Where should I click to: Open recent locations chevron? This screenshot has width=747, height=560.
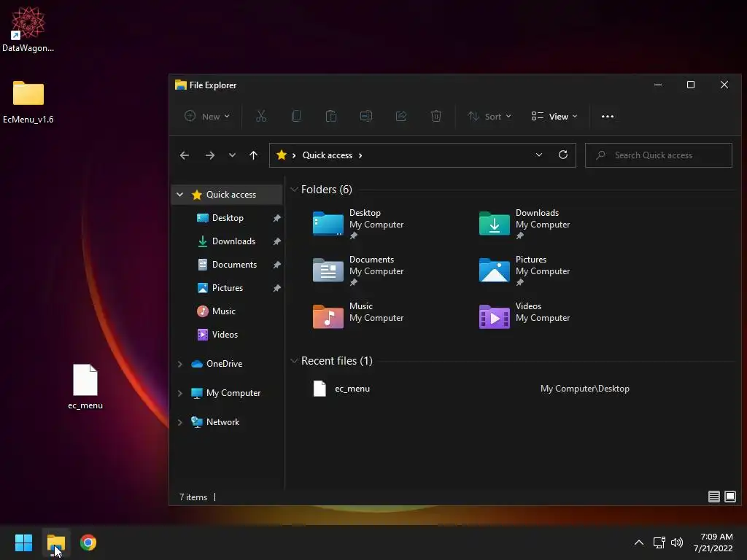pyautogui.click(x=232, y=155)
